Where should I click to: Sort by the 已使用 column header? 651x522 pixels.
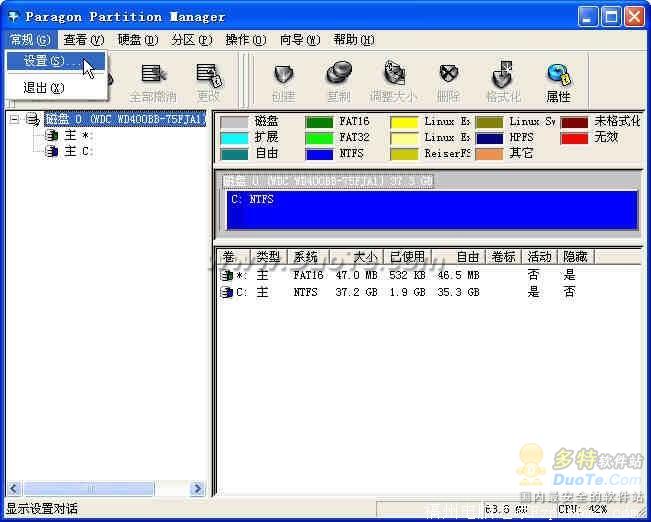click(407, 257)
